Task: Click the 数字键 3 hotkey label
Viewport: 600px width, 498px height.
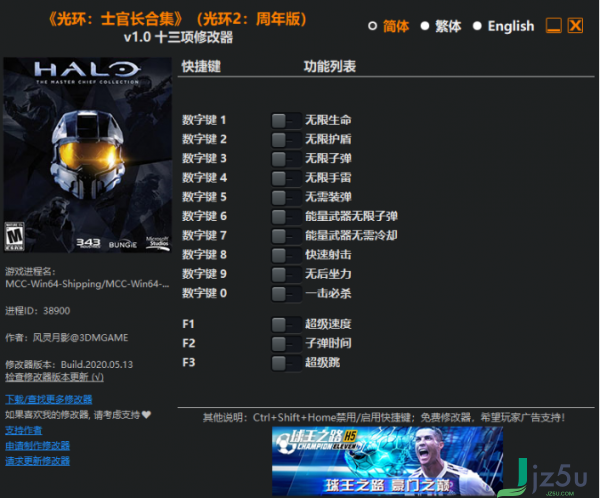Action: tap(204, 158)
